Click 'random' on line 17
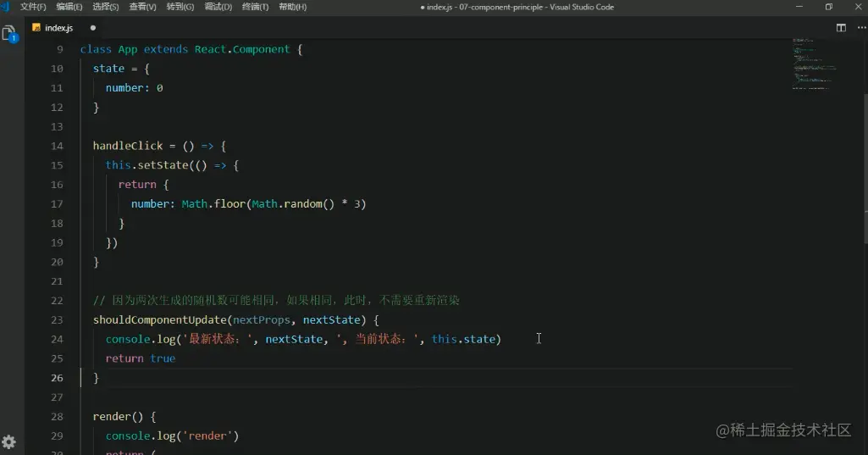 pos(303,204)
